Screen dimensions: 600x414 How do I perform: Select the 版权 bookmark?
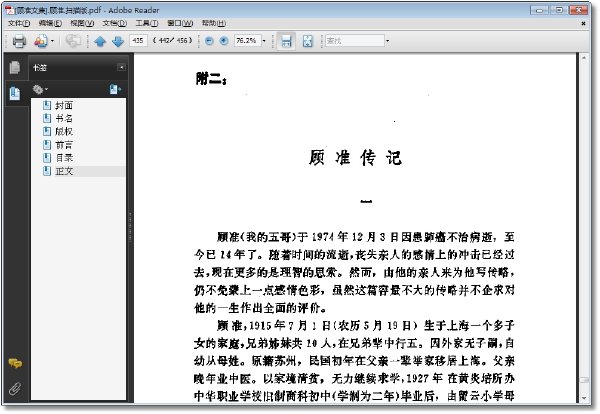coord(64,131)
